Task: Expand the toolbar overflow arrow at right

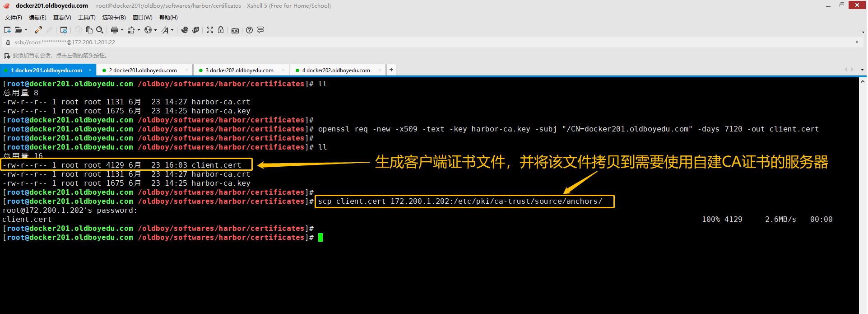Action: click(x=863, y=32)
